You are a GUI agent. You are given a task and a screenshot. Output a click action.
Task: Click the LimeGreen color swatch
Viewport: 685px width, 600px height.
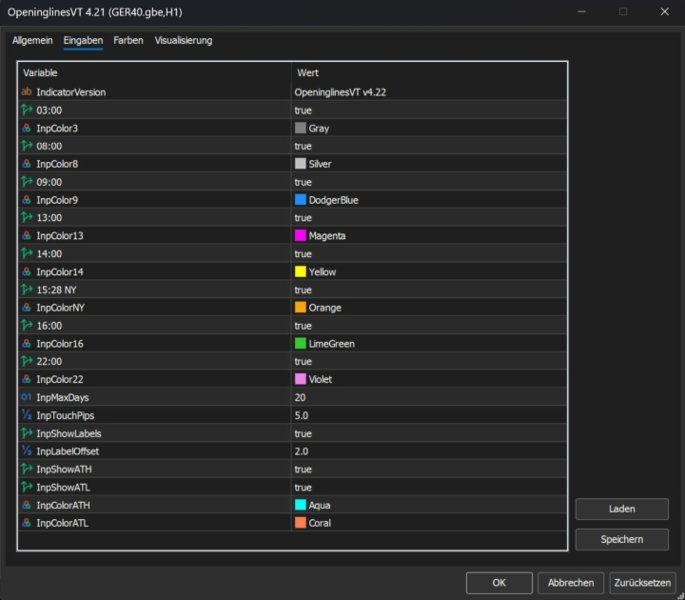coord(300,343)
